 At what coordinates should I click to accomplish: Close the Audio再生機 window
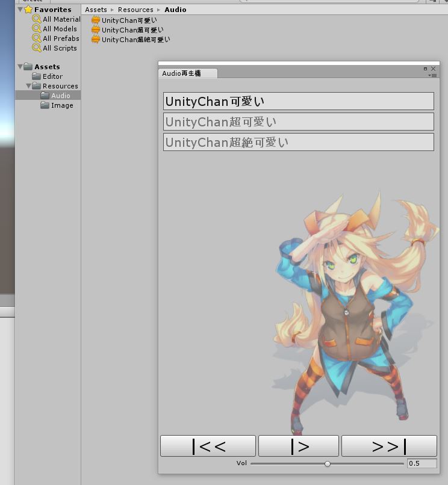coord(433,69)
